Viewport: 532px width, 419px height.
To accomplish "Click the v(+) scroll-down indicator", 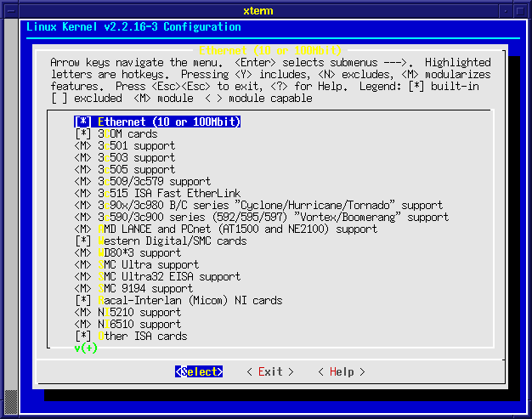I will coord(86,348).
